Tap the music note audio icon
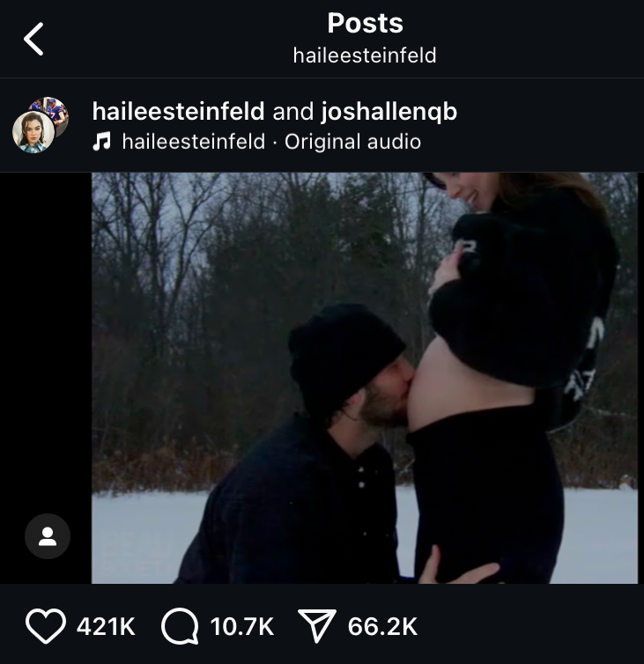The image size is (644, 664). 101,142
